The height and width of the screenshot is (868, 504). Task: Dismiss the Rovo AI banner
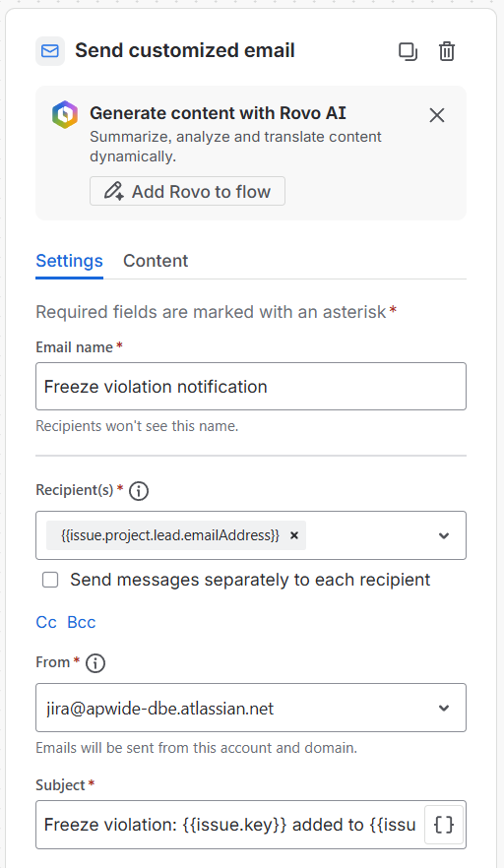pyautogui.click(x=437, y=115)
